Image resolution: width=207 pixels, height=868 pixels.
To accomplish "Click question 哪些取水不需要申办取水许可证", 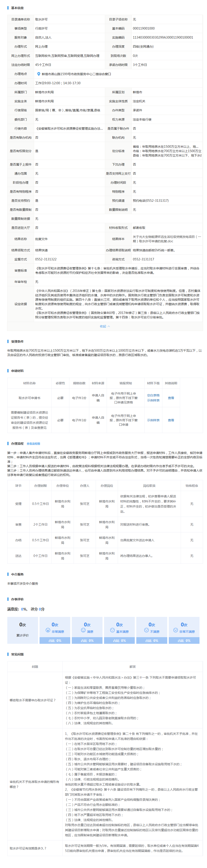I will [33, 700].
